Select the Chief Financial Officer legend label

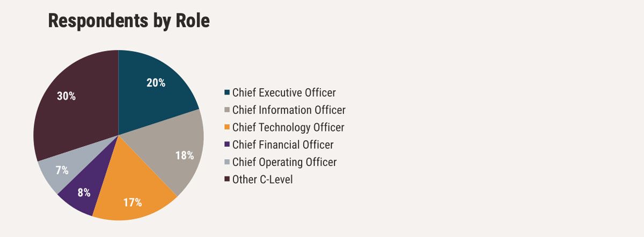tap(283, 145)
